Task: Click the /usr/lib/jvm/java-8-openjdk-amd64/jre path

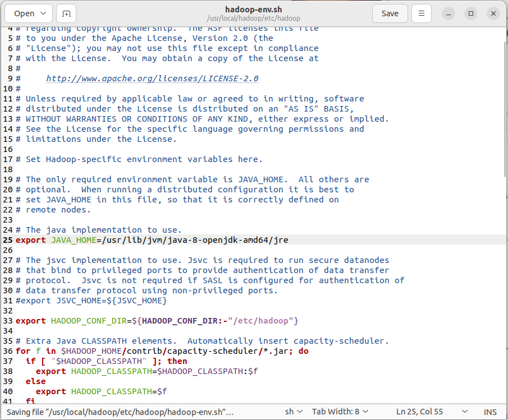Action: tap(195, 240)
